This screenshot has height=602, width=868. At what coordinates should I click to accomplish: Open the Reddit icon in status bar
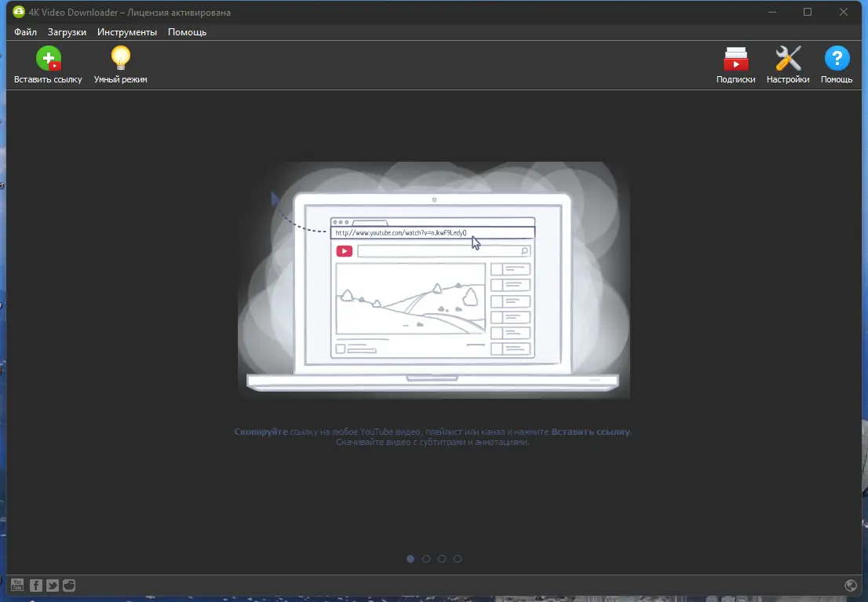coord(69,585)
